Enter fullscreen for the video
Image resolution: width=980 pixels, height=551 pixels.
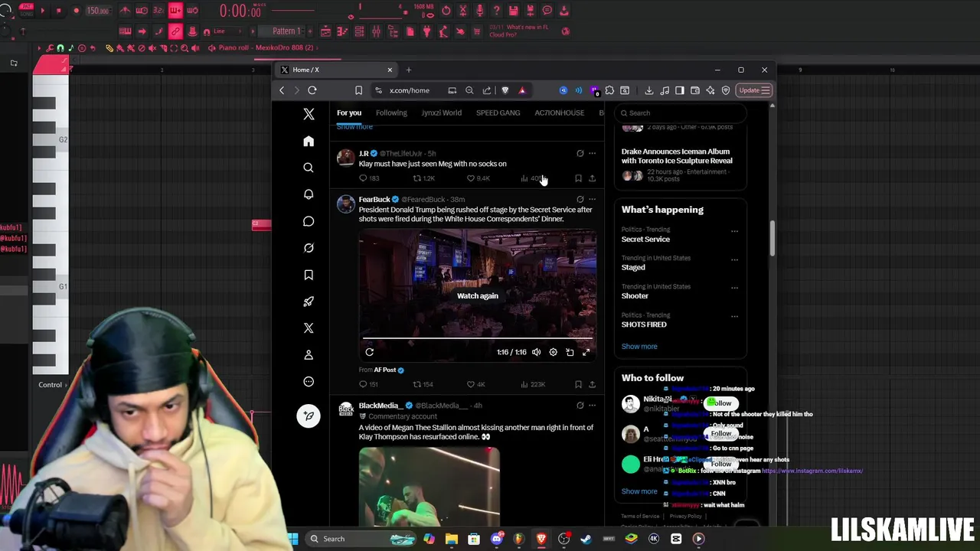(x=586, y=352)
